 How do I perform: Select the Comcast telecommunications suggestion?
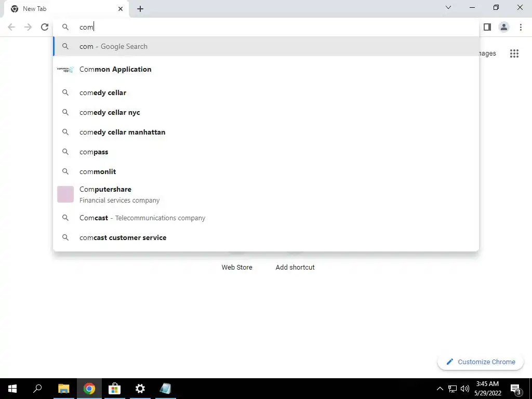point(266,218)
